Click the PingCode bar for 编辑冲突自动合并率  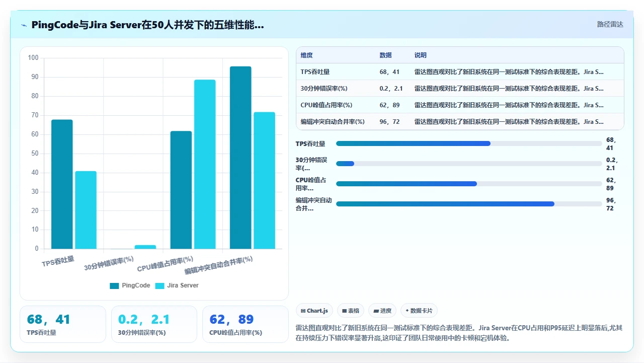(x=240, y=158)
